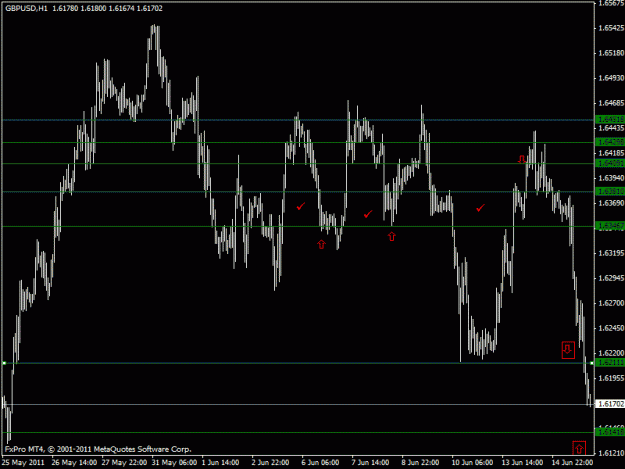
Task: Click the 31 May 06:00 time label
Action: coord(174,463)
